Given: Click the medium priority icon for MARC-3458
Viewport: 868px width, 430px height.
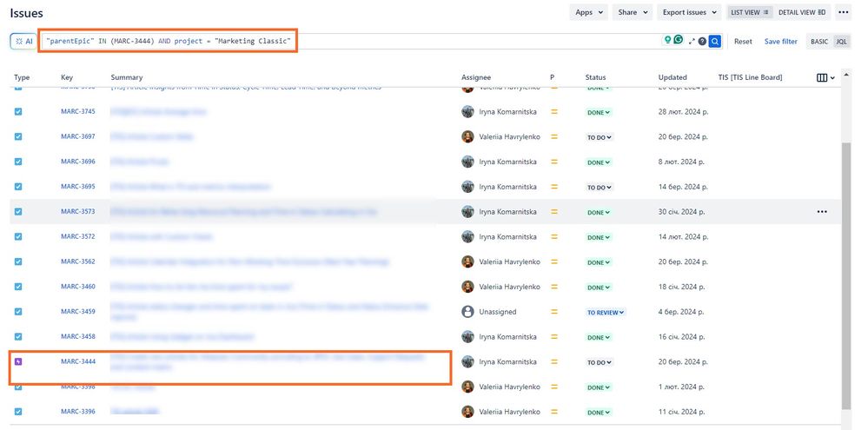Looking at the screenshot, I should (554, 336).
